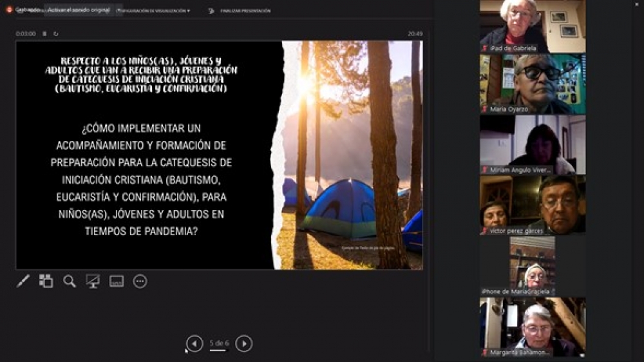Click the red recording indicator icon

9,10
